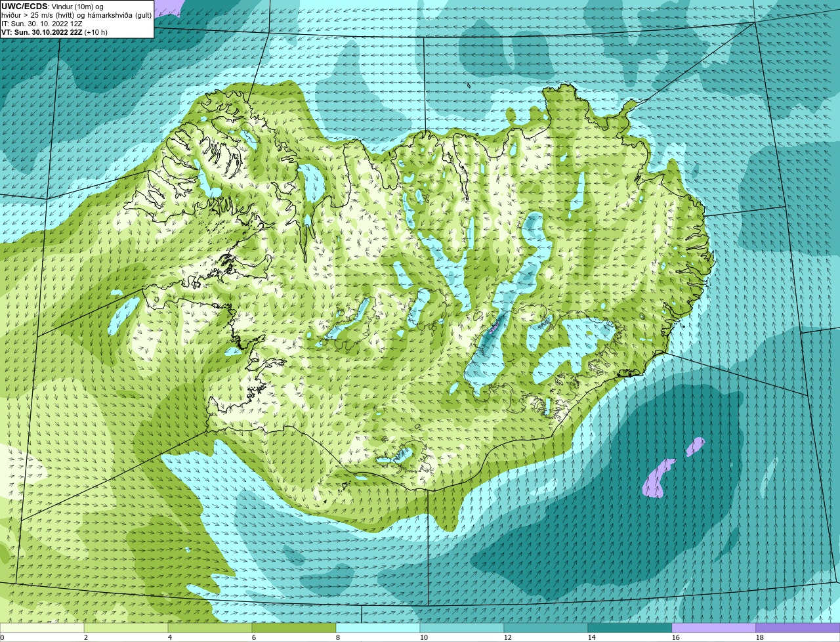Click the legend scale label "12"
The height and width of the screenshot is (642, 840).
pos(508,637)
